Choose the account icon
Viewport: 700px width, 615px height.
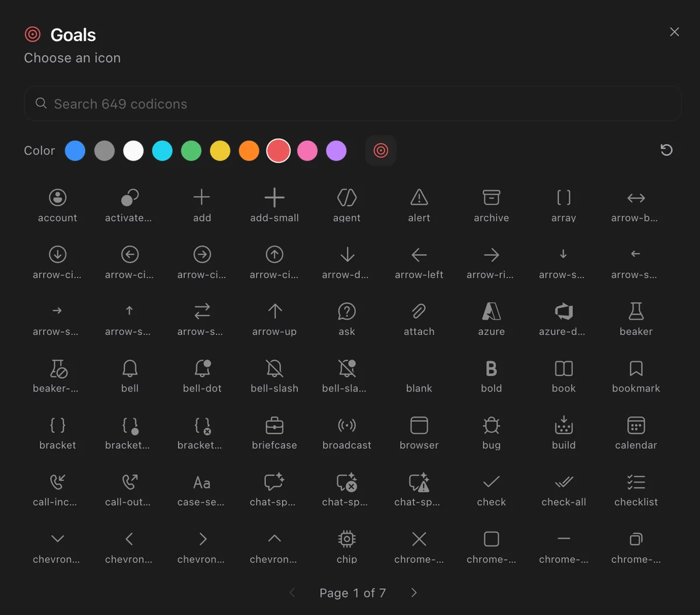coord(57,205)
